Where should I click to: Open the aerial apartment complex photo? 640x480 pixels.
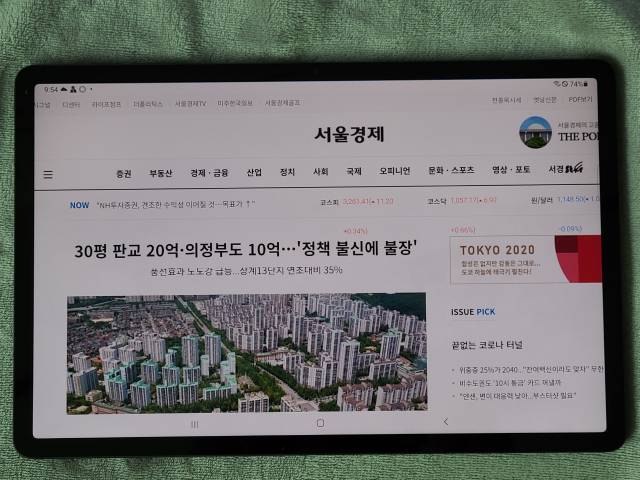247,353
